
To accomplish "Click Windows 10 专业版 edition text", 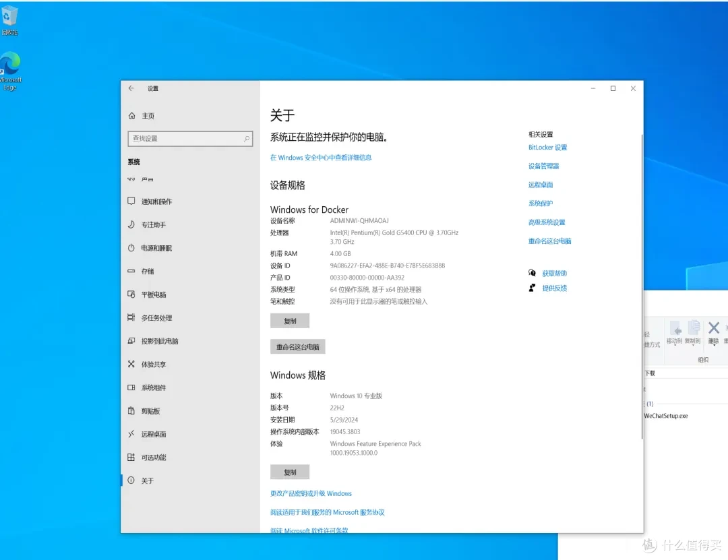I will pyautogui.click(x=356, y=396).
